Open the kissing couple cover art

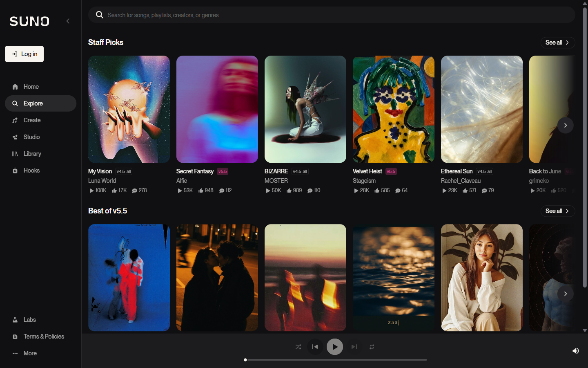[217, 278]
